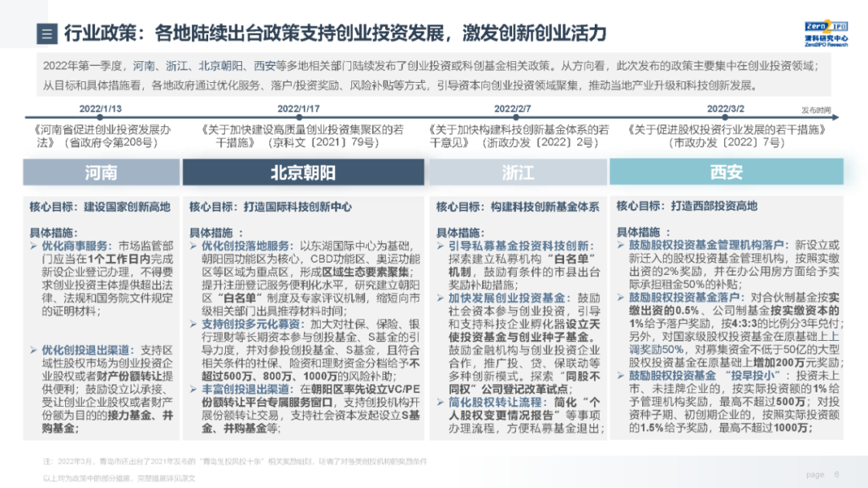This screenshot has width=868, height=488.
Task: Click arrow bullet before 丰富创投退出渠道
Action: 193,389
